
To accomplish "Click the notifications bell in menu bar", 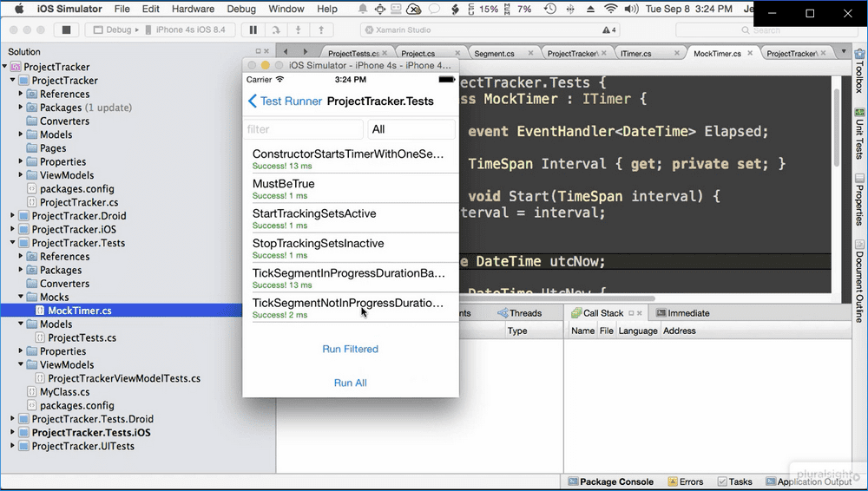I will tap(363, 9).
